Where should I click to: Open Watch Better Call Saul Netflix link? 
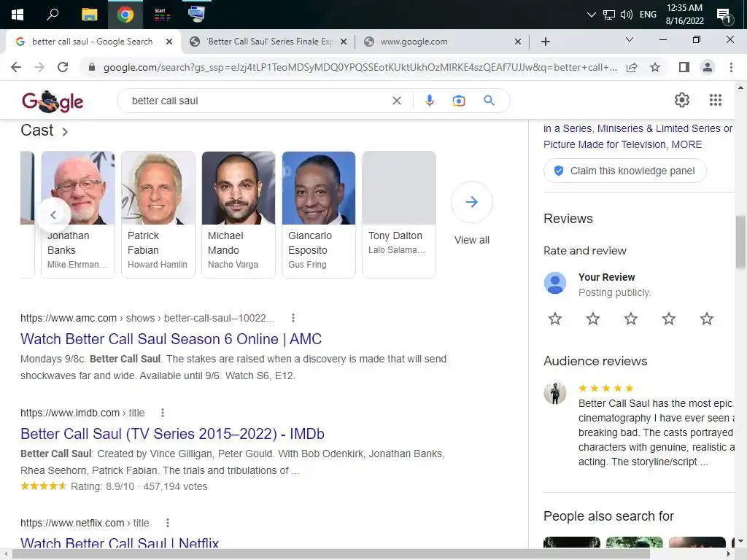[x=120, y=542]
